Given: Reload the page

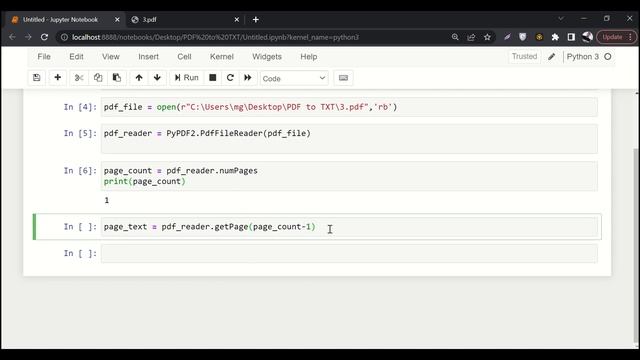Looking at the screenshot, I should (44, 37).
